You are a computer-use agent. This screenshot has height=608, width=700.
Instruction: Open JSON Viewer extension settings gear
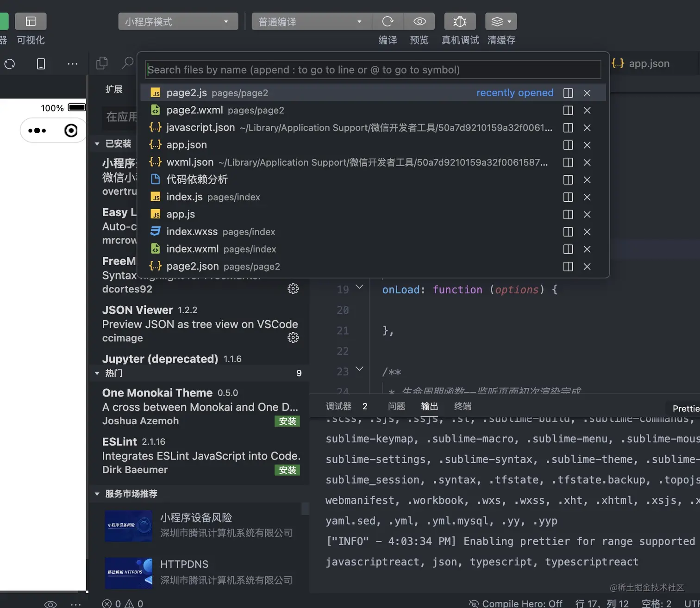click(x=293, y=338)
